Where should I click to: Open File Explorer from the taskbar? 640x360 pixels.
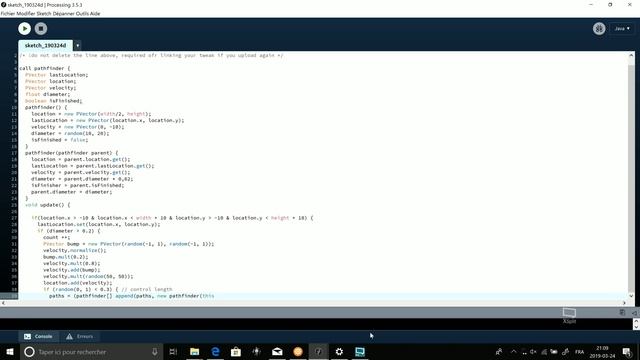click(195, 351)
